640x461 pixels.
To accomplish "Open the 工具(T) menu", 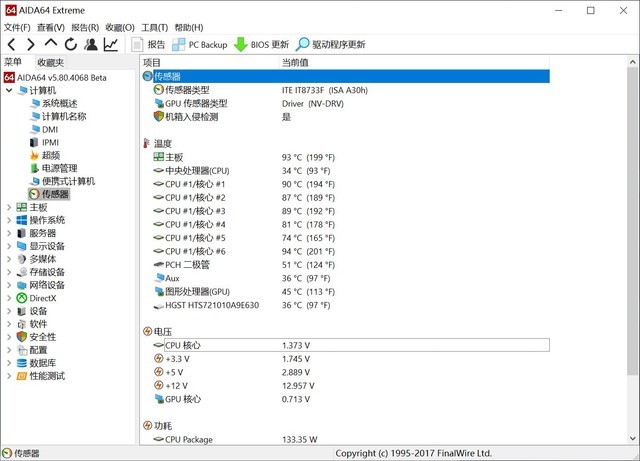I will tap(154, 27).
